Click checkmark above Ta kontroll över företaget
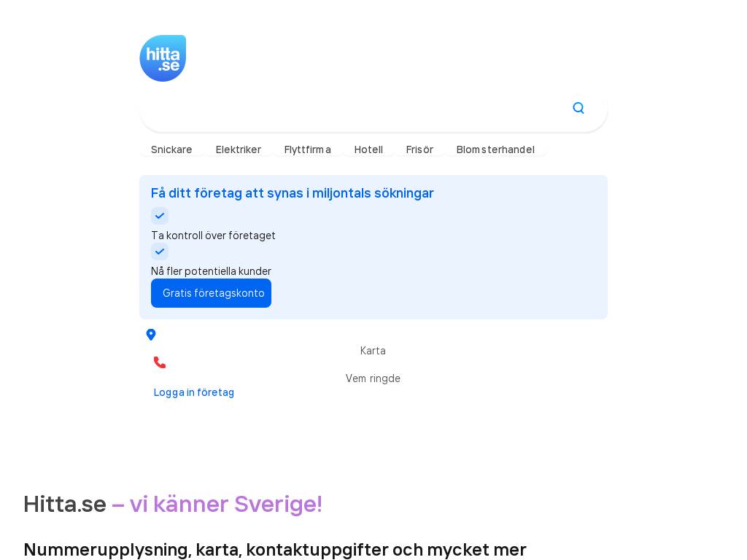The width and height of the screenshot is (747, 560). click(x=160, y=216)
